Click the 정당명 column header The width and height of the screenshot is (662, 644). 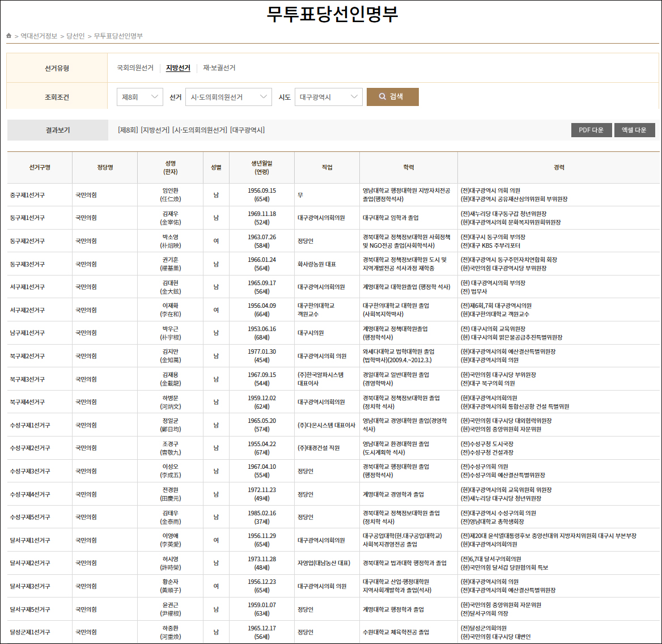click(x=105, y=167)
